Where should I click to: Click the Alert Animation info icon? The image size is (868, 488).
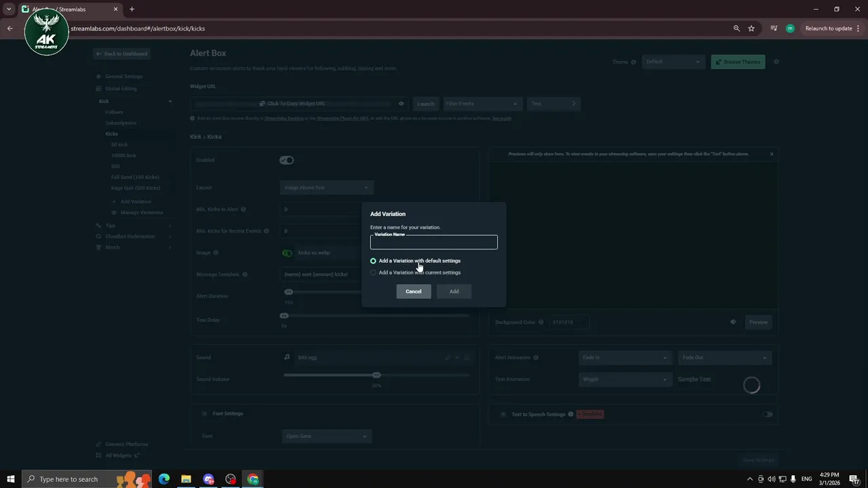tap(536, 358)
